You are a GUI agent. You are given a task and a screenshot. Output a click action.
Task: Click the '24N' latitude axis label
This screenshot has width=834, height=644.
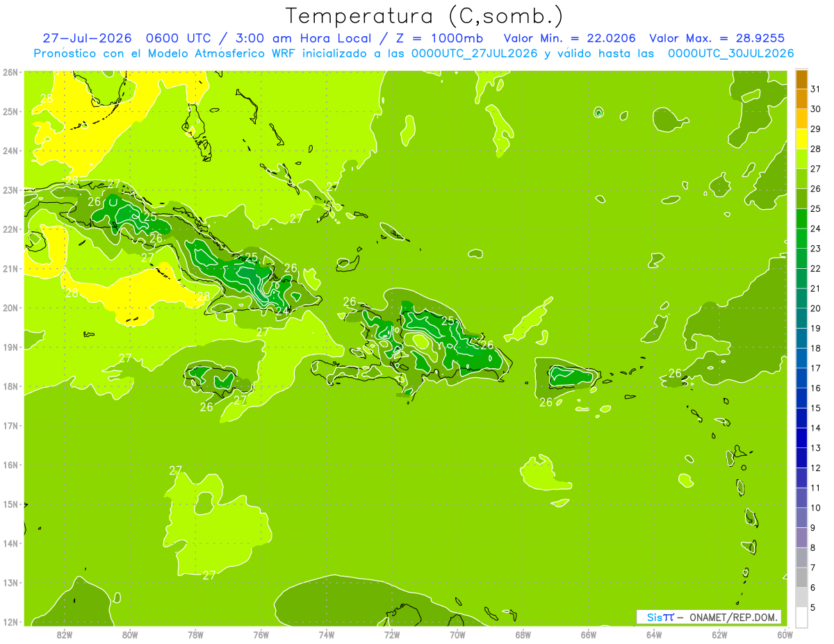coord(10,151)
